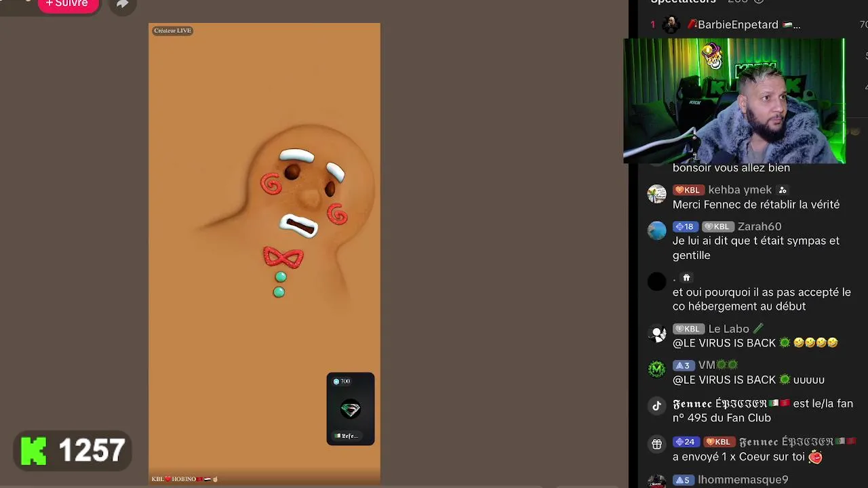
Task: Select message 'Merci Fennec de rétablir la vérité'
Action: (756, 205)
